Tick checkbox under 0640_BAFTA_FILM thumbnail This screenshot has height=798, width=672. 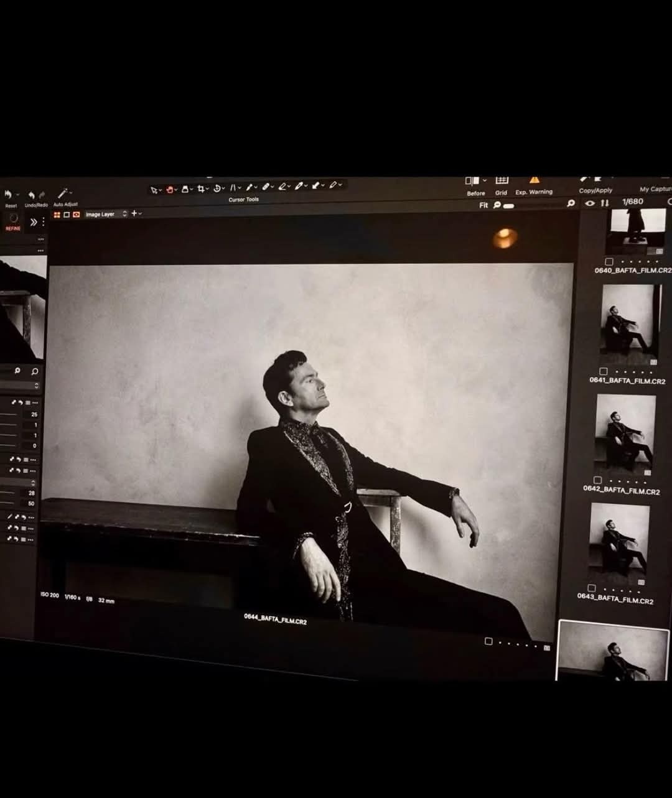tap(609, 262)
